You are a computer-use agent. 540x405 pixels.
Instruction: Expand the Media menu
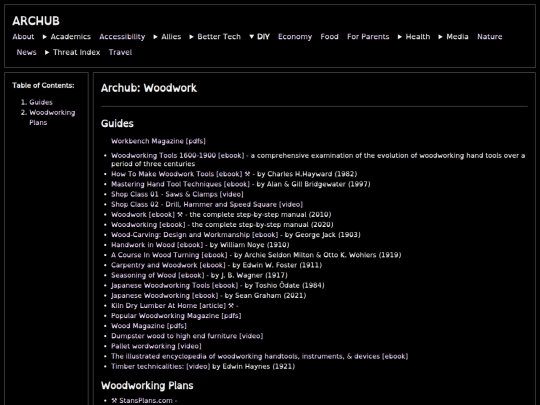coord(453,37)
